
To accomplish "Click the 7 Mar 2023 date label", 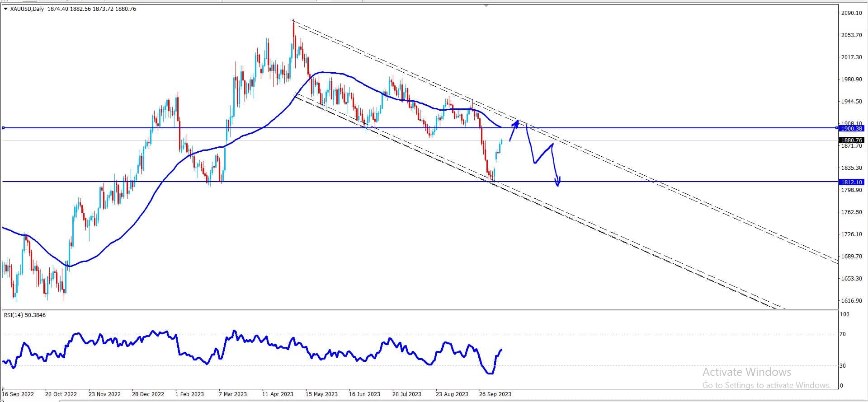I will (232, 394).
